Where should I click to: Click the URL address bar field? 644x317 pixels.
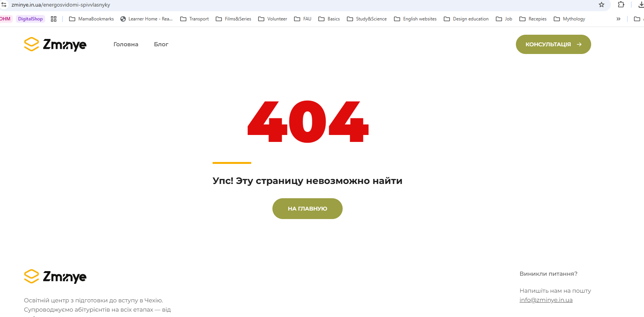[x=301, y=5]
